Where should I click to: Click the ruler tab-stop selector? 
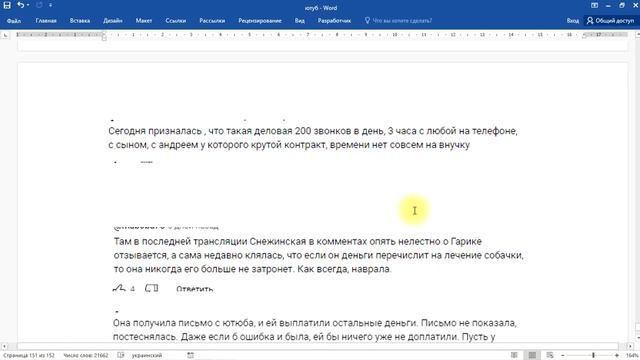point(5,36)
